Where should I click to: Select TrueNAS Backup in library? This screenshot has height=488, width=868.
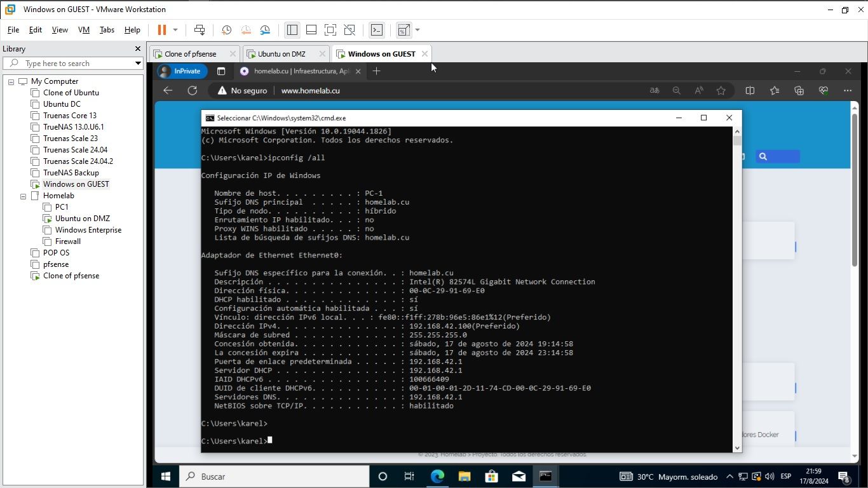(x=71, y=173)
